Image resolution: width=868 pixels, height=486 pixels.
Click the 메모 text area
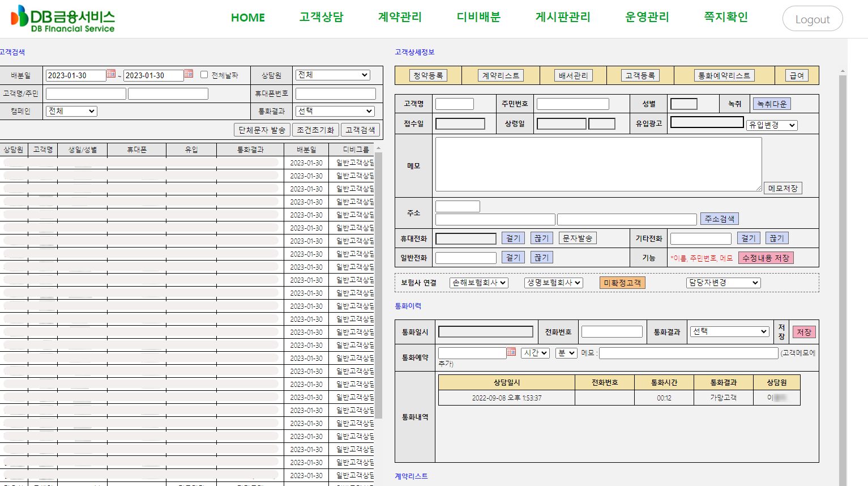[x=598, y=164]
